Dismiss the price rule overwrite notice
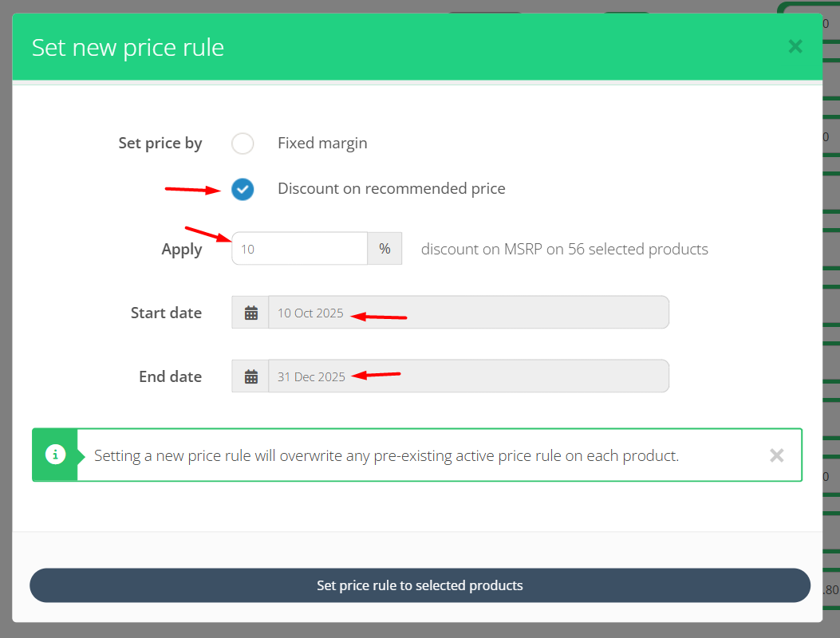Viewport: 840px width, 638px height. (x=776, y=455)
